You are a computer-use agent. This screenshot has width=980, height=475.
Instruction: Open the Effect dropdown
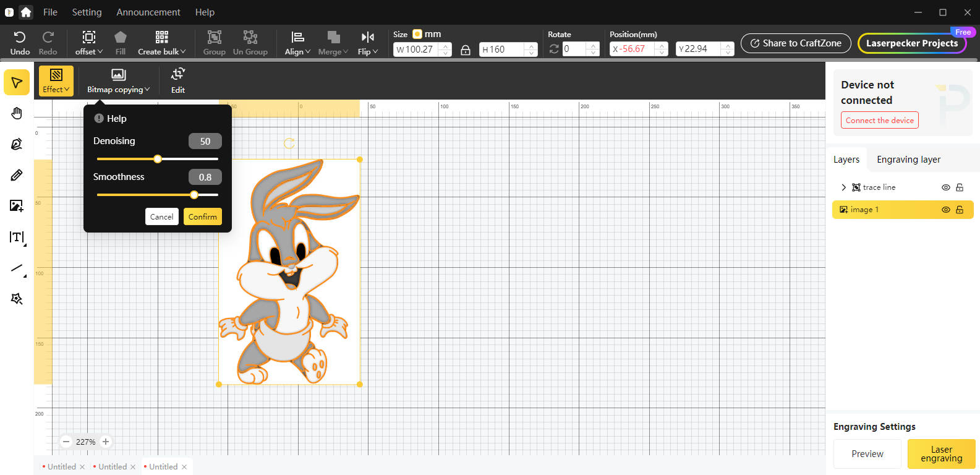click(x=56, y=81)
